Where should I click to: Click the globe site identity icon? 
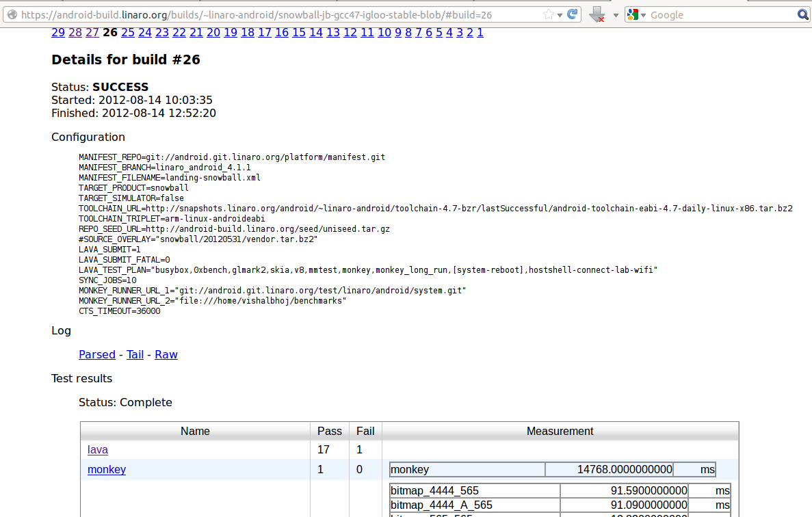(x=12, y=14)
